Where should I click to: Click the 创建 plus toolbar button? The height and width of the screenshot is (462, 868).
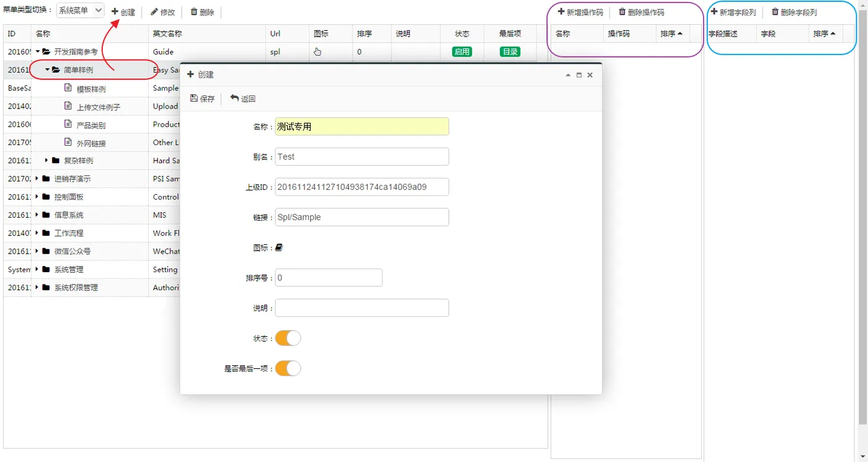pos(123,12)
